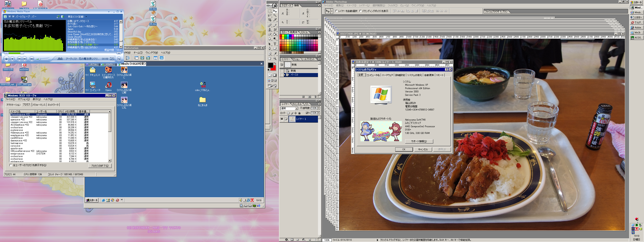Viewport: 644px width, 242px height.
Task: Check バウンディングボックスを表示 option
Action: coord(360,11)
